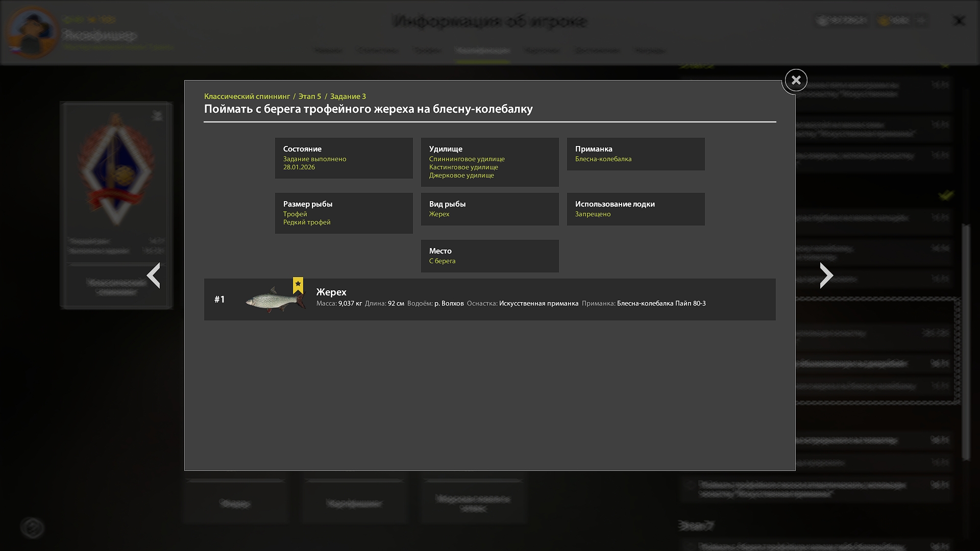Click the Удилище rod type card
This screenshot has width=980, height=551.
pos(489,162)
